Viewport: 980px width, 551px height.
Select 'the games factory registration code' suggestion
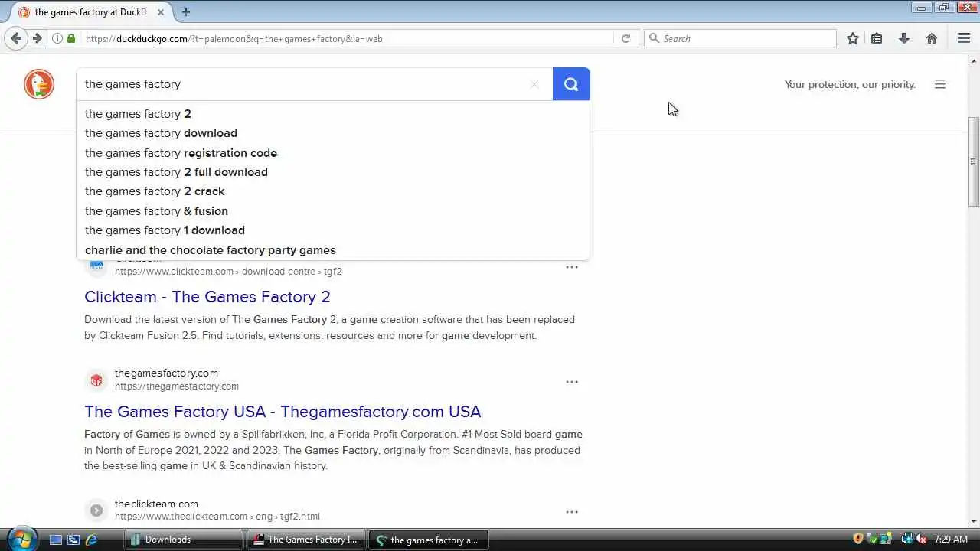coord(333,152)
